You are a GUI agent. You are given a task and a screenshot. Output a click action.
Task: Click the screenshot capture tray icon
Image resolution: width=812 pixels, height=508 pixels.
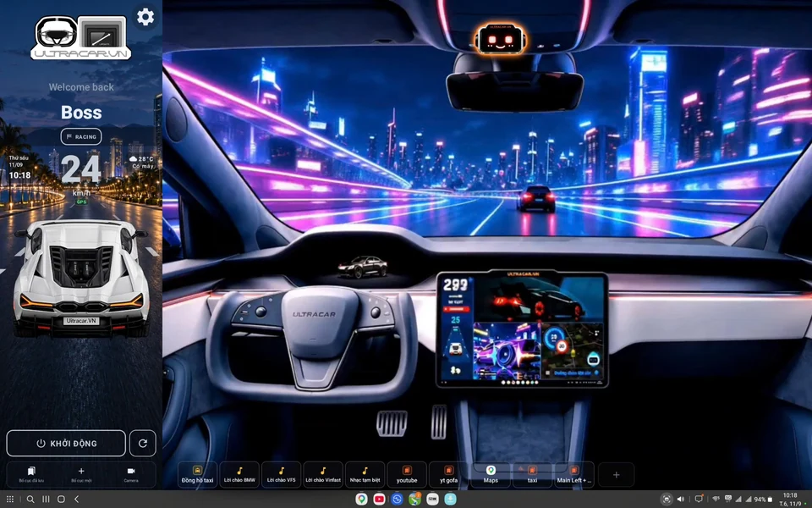tap(667, 500)
